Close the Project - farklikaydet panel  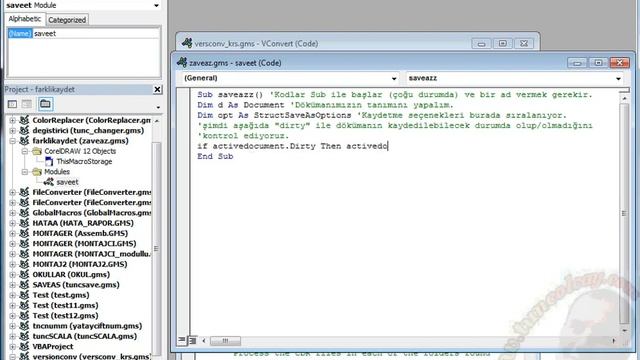pos(157,89)
